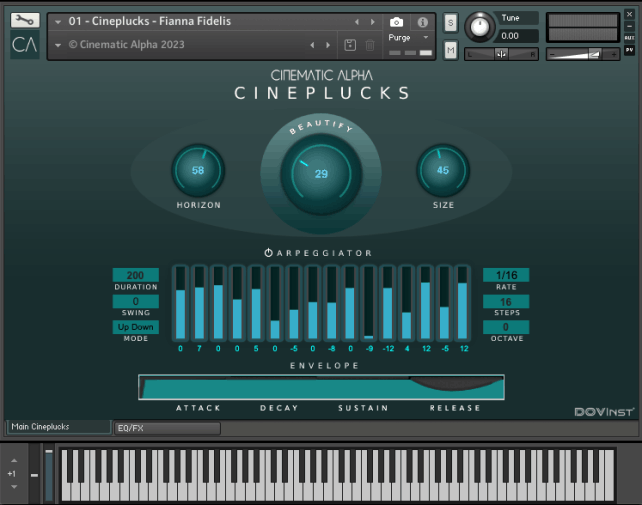Click the arpeggiator step bar labeled -9

[x=369, y=303]
